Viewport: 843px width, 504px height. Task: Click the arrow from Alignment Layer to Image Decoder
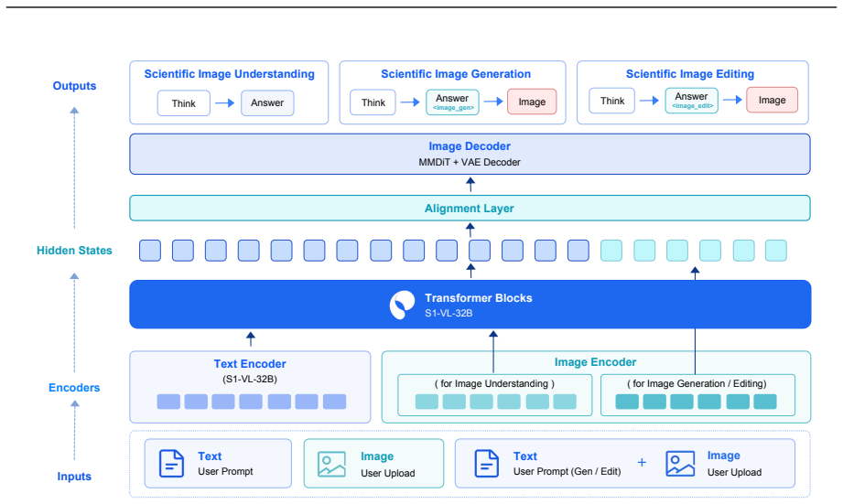(470, 184)
